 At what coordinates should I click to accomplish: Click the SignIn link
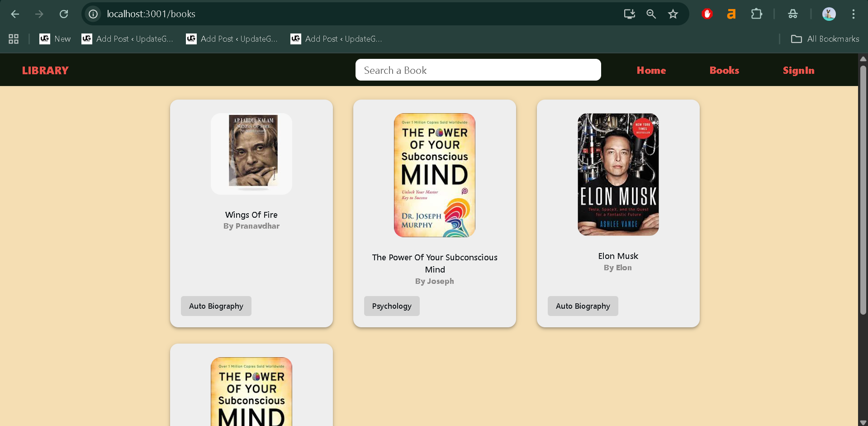[798, 70]
